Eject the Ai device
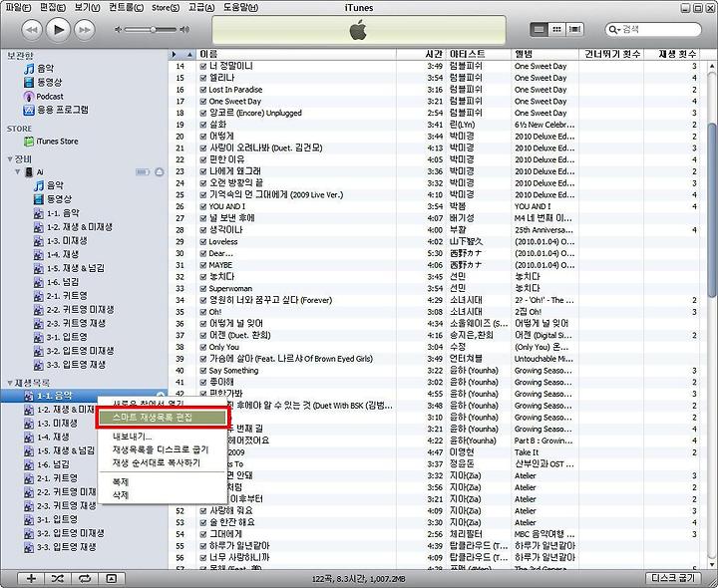The height and width of the screenshot is (588, 718). (160, 172)
